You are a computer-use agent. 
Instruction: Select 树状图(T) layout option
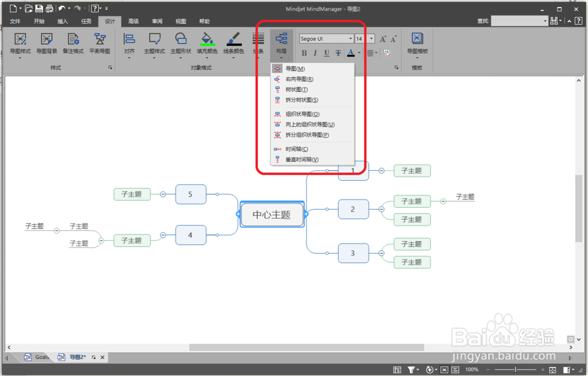[x=312, y=89]
